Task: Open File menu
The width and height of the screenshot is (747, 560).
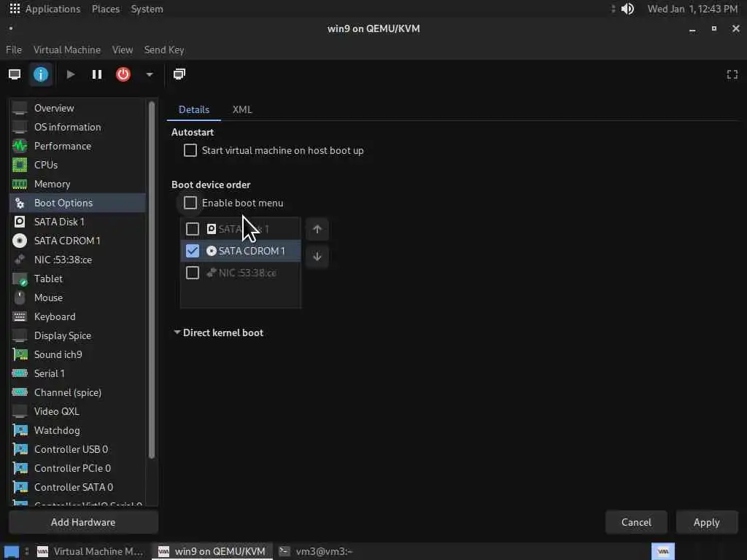Action: pyautogui.click(x=14, y=50)
